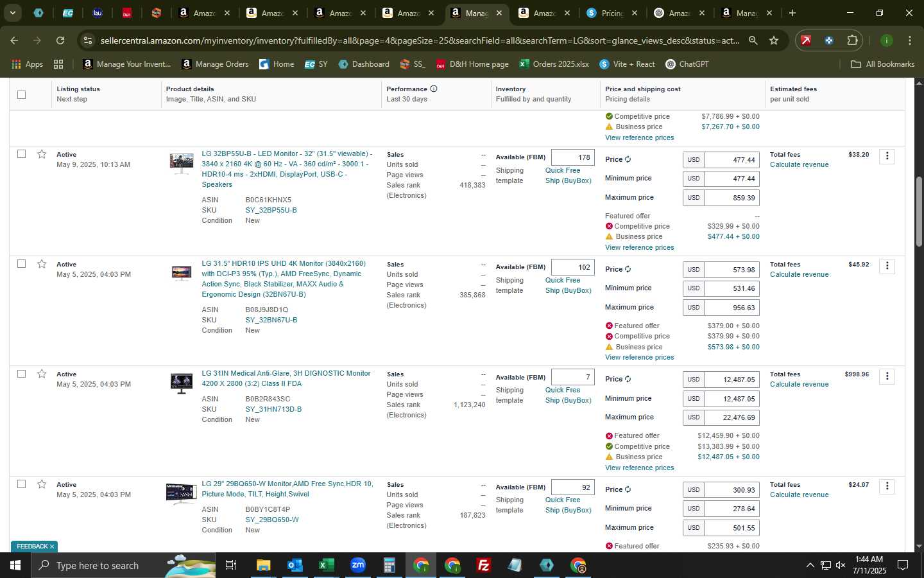Select the LG 29" 29BQ650-W listing checkbox

pyautogui.click(x=21, y=484)
